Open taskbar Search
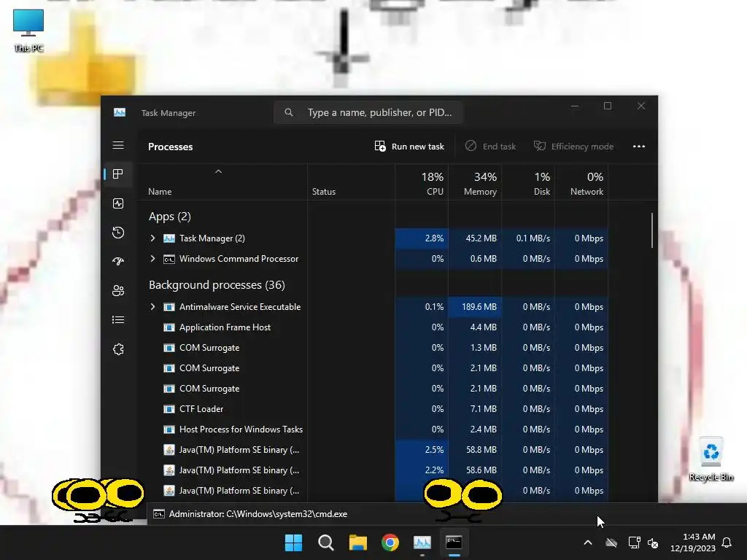 pyautogui.click(x=326, y=542)
